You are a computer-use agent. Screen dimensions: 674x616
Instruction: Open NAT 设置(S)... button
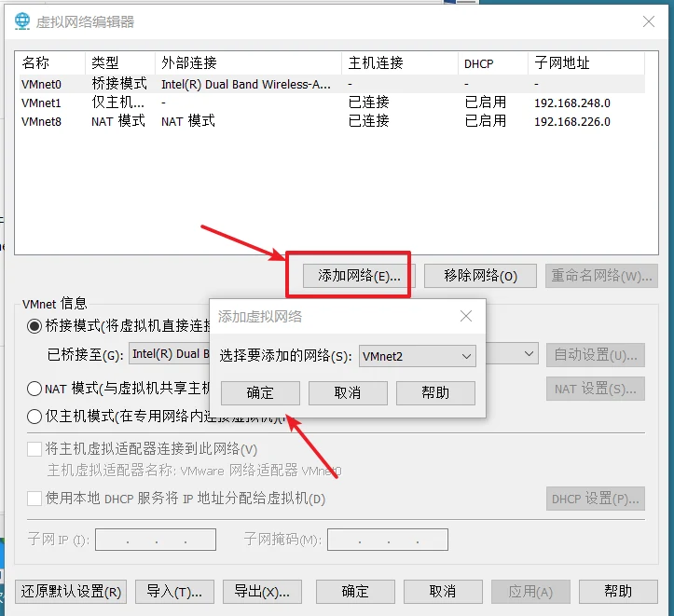point(596,389)
